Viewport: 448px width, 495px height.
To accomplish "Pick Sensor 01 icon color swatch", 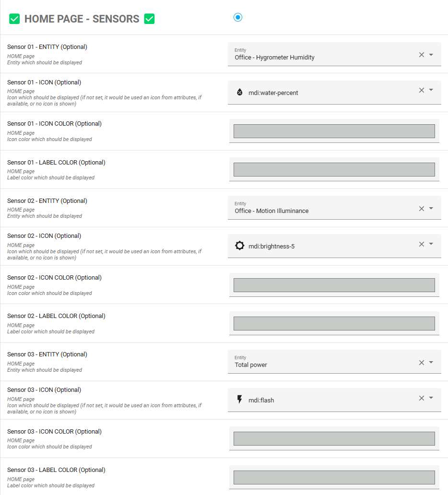I will coord(334,131).
